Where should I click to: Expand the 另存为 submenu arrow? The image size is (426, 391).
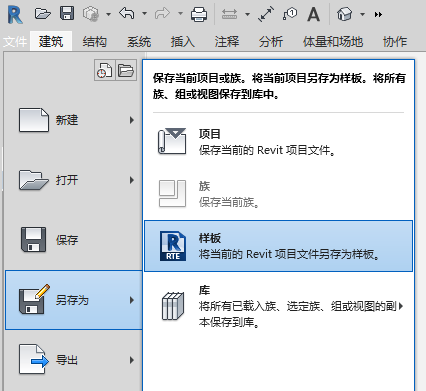132,300
